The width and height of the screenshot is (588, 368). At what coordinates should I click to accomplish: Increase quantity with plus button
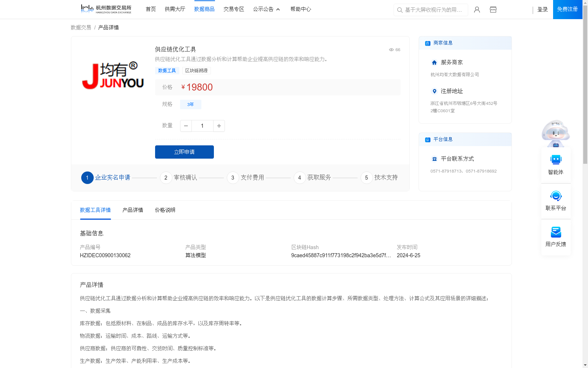pyautogui.click(x=219, y=126)
